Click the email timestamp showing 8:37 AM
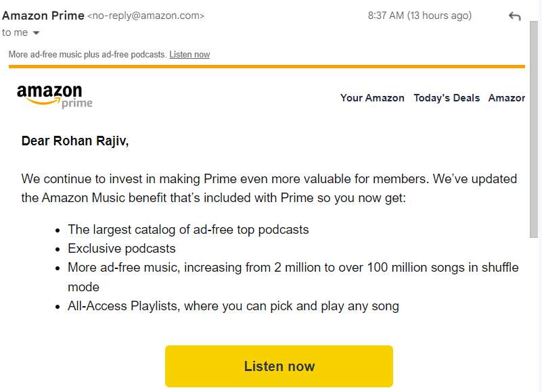Screen dimensions: 542x392 pyautogui.click(x=386, y=15)
